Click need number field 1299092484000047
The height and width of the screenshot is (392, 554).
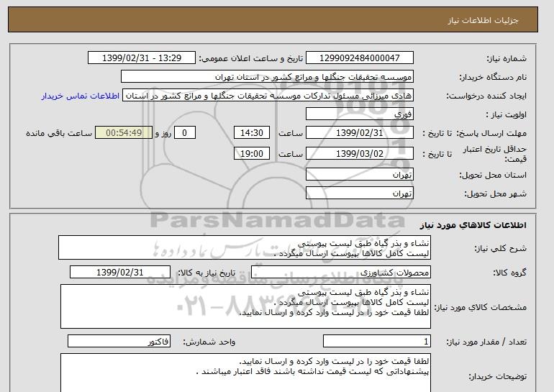point(359,58)
